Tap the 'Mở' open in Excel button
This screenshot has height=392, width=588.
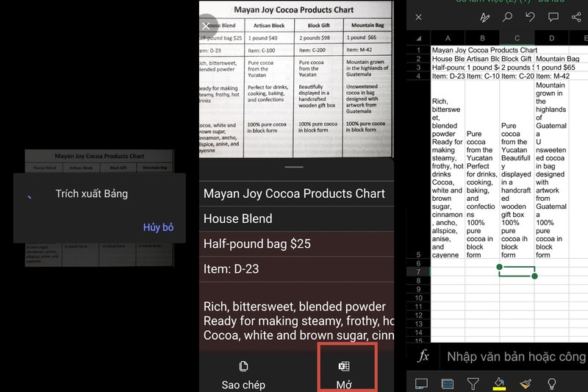coord(344,375)
